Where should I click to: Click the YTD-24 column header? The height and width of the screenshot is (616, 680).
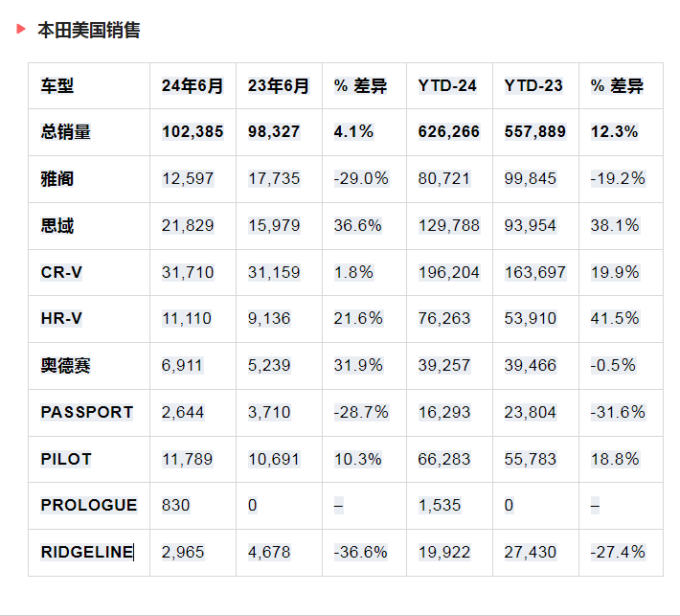[447, 86]
